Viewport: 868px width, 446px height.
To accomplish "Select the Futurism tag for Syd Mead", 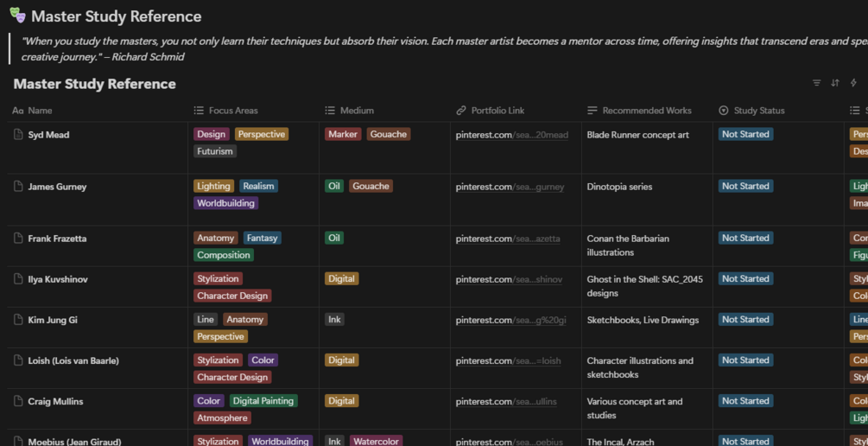I will tap(215, 151).
